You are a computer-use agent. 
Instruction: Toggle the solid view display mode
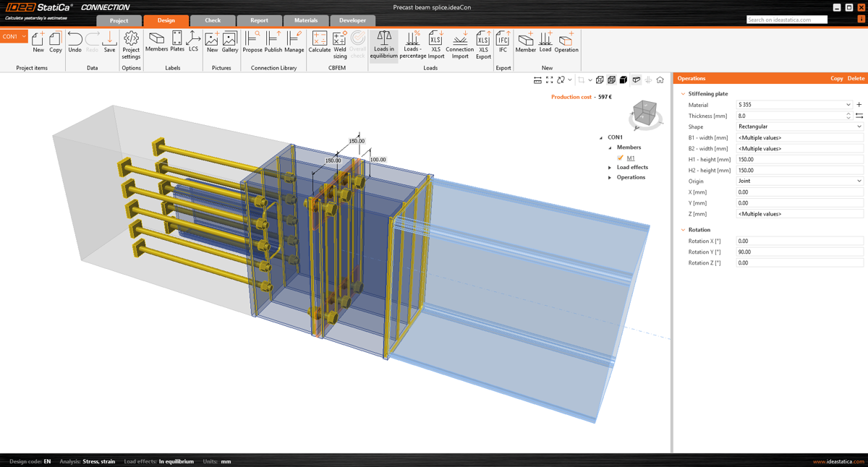click(x=624, y=80)
